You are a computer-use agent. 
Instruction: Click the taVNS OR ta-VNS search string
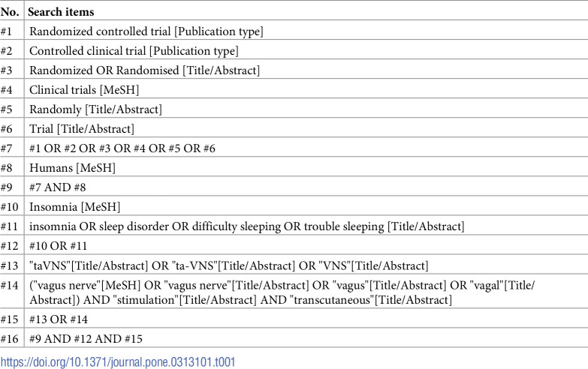pyautogui.click(x=229, y=265)
